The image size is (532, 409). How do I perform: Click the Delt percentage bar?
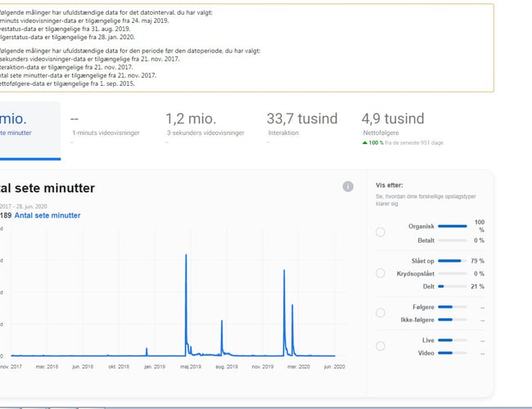(x=453, y=286)
